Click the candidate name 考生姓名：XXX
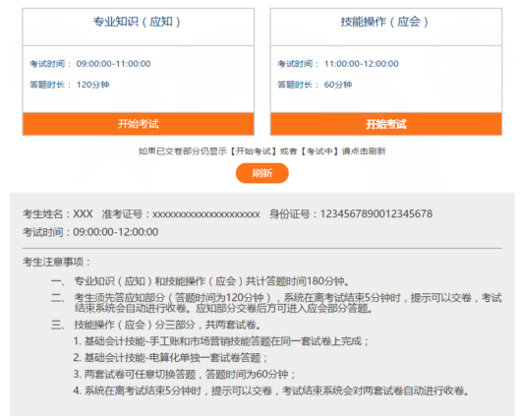Viewport: 521px width, 420px height. (x=57, y=213)
